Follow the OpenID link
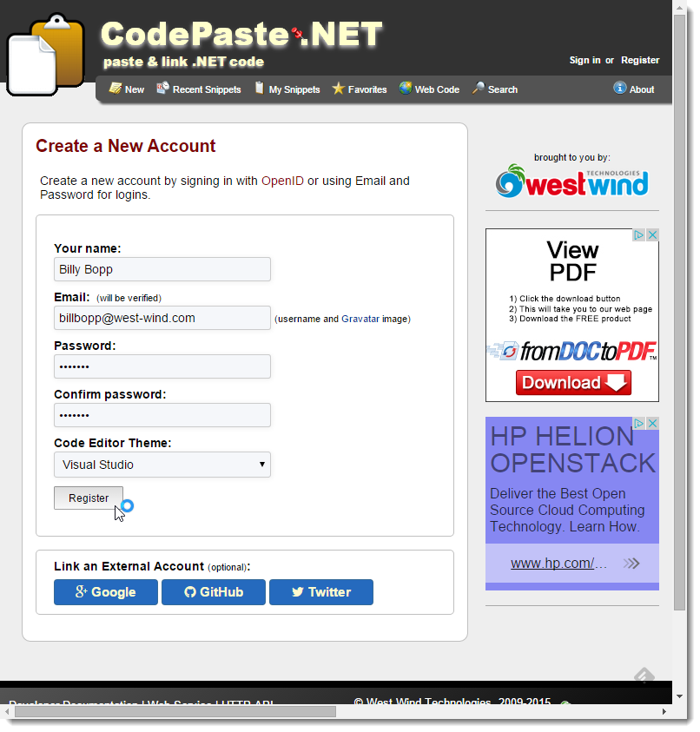This screenshot has width=700, height=732. (282, 181)
